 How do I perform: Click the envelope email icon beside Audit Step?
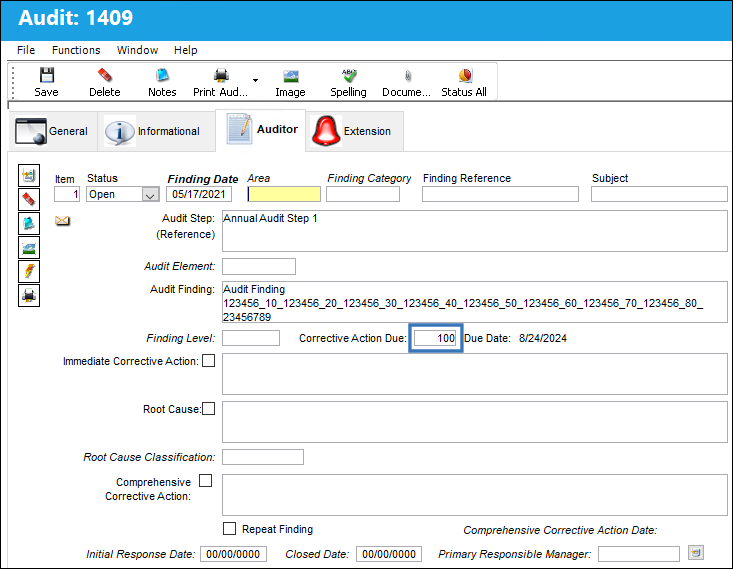(x=62, y=220)
